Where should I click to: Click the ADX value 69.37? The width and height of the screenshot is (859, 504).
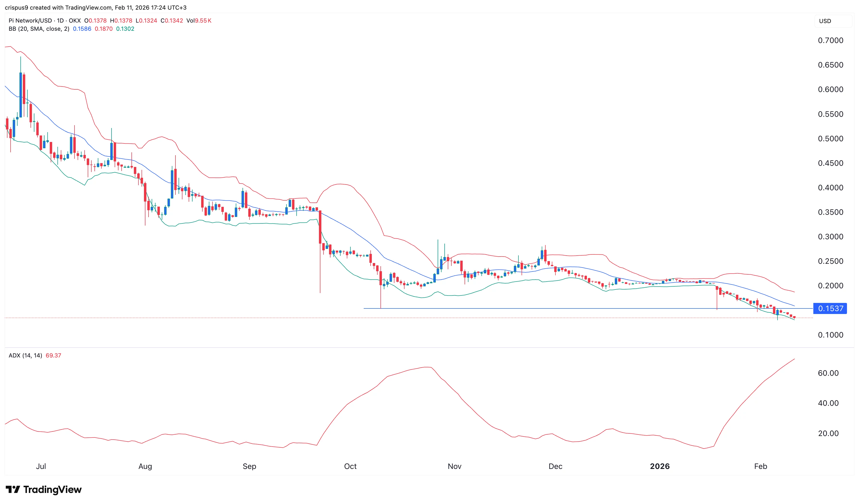point(54,355)
